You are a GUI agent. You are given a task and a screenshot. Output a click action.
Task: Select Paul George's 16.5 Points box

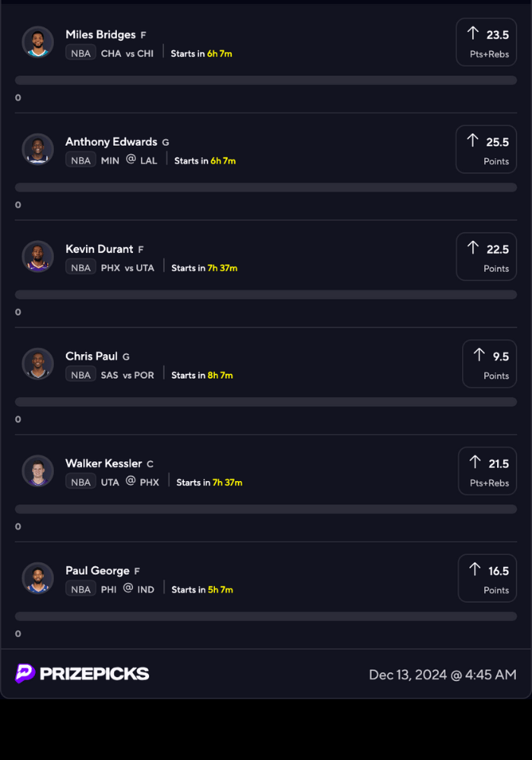487,578
